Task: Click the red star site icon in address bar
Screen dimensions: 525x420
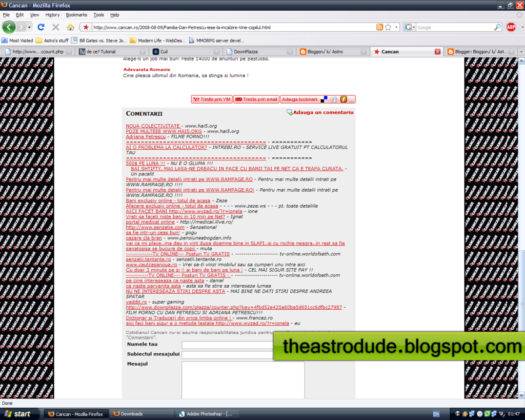Action: tap(86, 28)
